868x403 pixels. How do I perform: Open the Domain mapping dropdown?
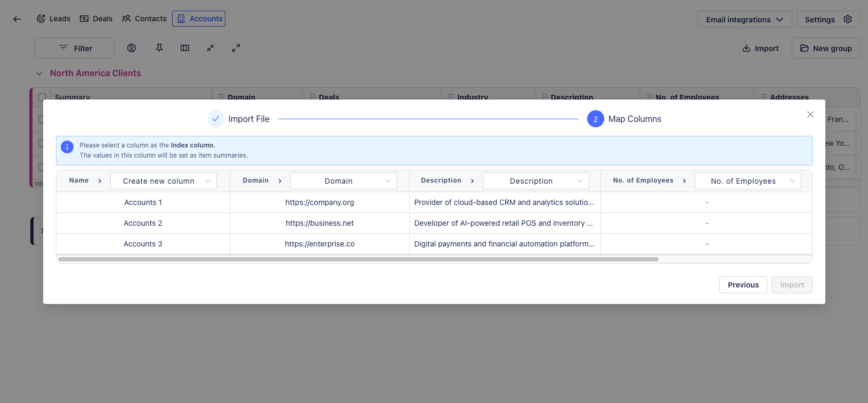point(344,181)
